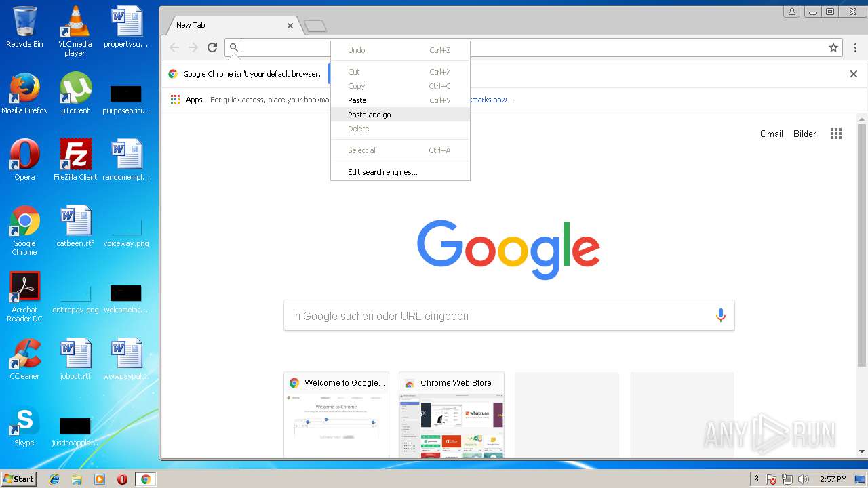Click the voice search microphone icon
868x488 pixels.
(720, 316)
